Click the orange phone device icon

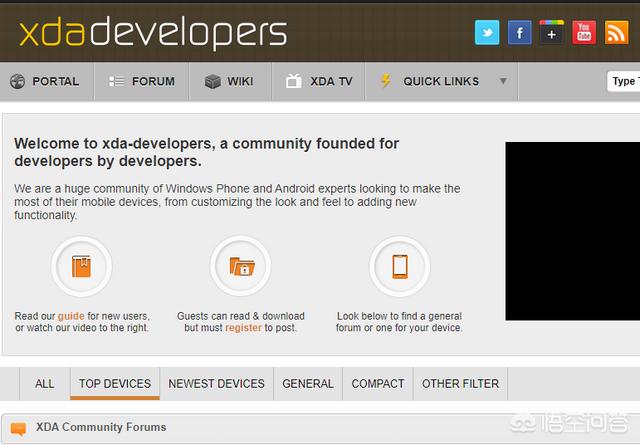click(x=400, y=267)
